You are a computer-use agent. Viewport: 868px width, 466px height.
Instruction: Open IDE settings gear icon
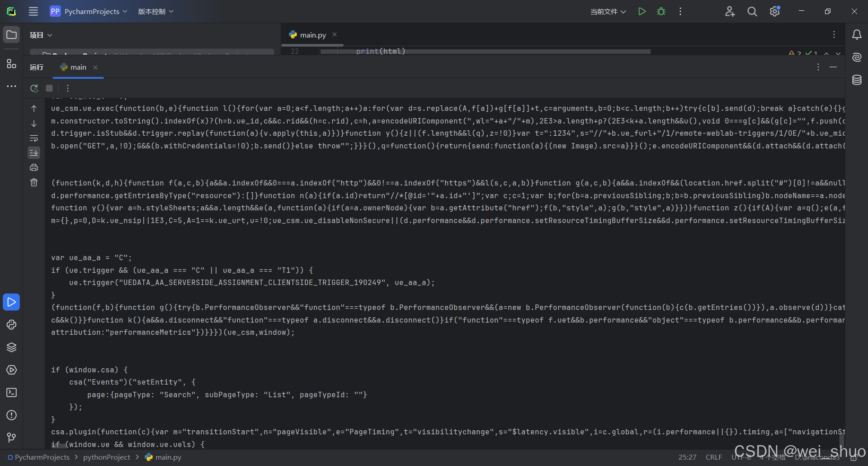[x=775, y=11]
